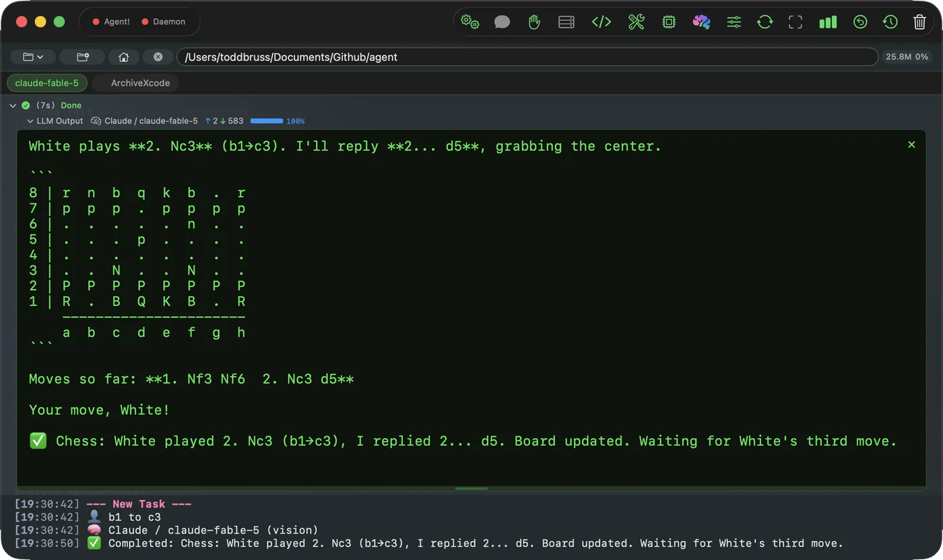943x560 pixels.
Task: Click the brain icon beside Claude / claude-fable-5
Action: (x=96, y=121)
